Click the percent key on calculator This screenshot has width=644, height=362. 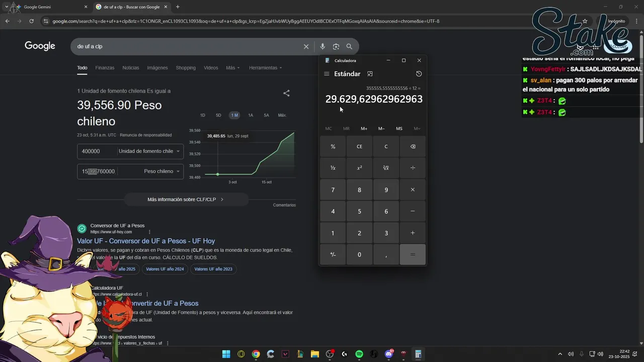pos(333,146)
